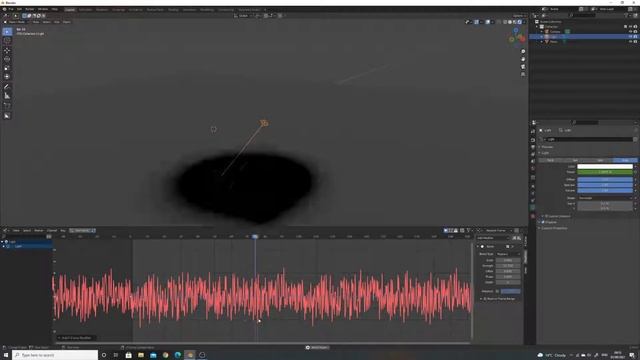Open Microsoft Edge from the taskbar
The image size is (640, 360).
tap(178, 355)
